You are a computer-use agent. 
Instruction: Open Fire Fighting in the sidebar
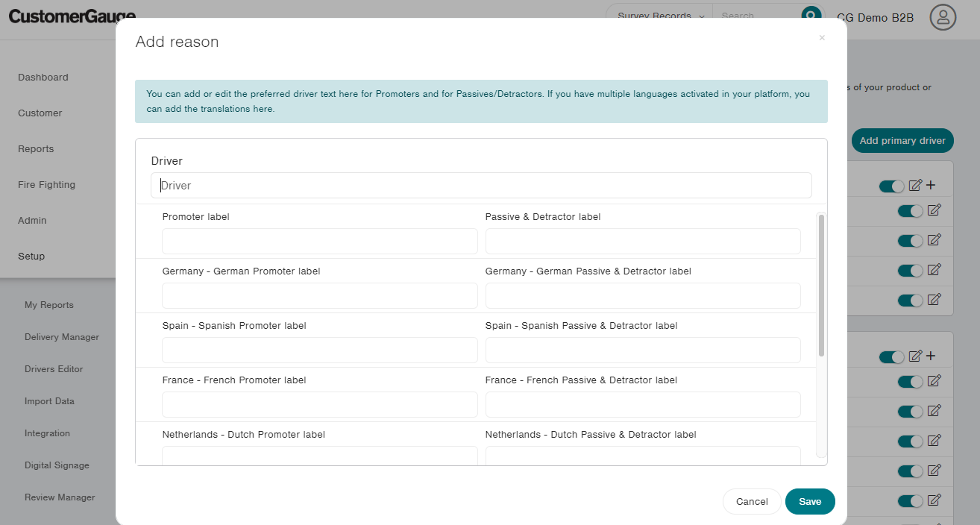tap(46, 185)
